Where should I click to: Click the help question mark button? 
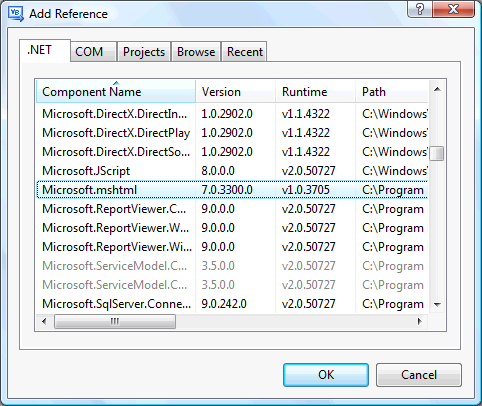(x=420, y=9)
